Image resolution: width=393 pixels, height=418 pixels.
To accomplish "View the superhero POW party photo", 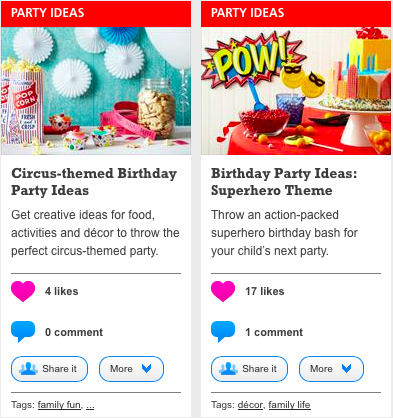I will [x=296, y=91].
